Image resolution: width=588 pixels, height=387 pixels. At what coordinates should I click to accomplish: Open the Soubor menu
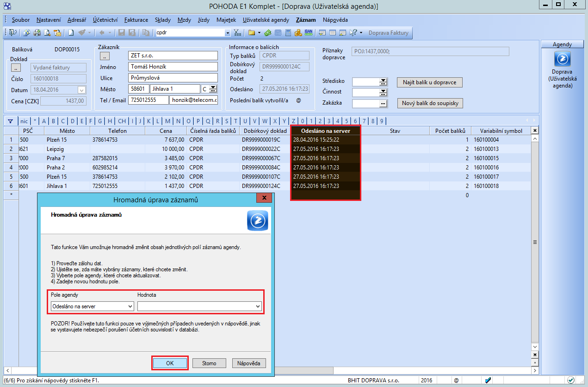[x=21, y=20]
